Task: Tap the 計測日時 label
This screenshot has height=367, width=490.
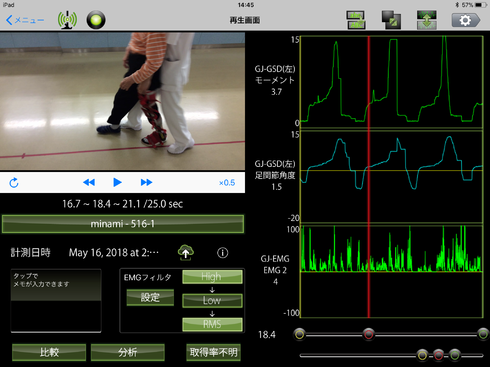Action: click(x=31, y=253)
